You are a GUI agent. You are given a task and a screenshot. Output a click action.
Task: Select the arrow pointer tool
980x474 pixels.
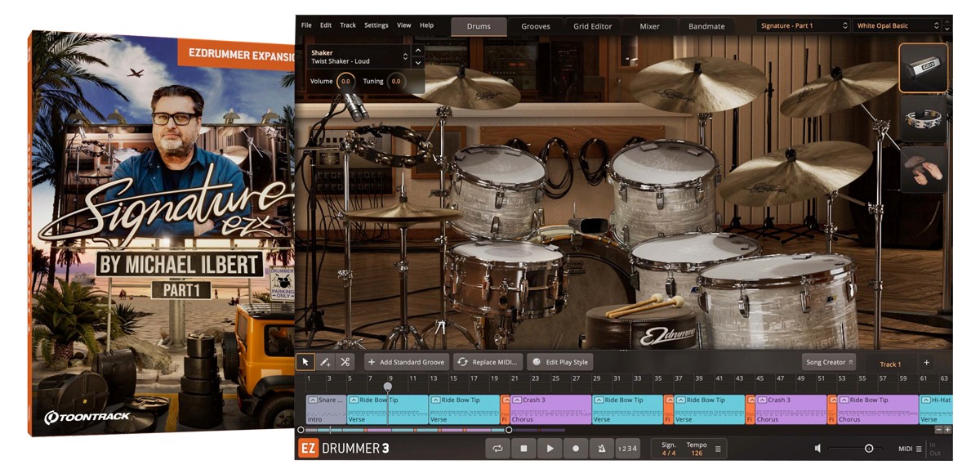click(x=305, y=362)
